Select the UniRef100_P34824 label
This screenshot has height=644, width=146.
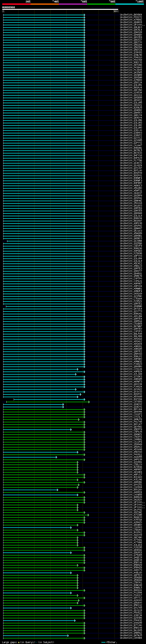(x=131, y=387)
